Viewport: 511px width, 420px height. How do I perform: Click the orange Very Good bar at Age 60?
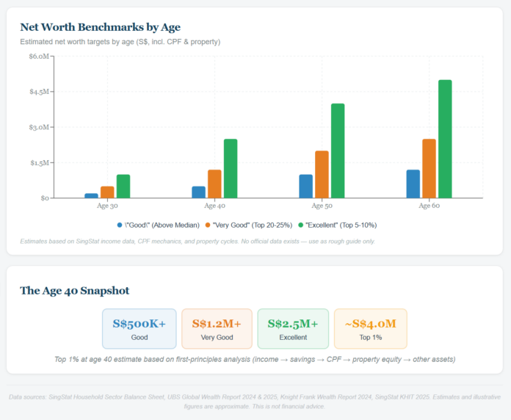429,168
